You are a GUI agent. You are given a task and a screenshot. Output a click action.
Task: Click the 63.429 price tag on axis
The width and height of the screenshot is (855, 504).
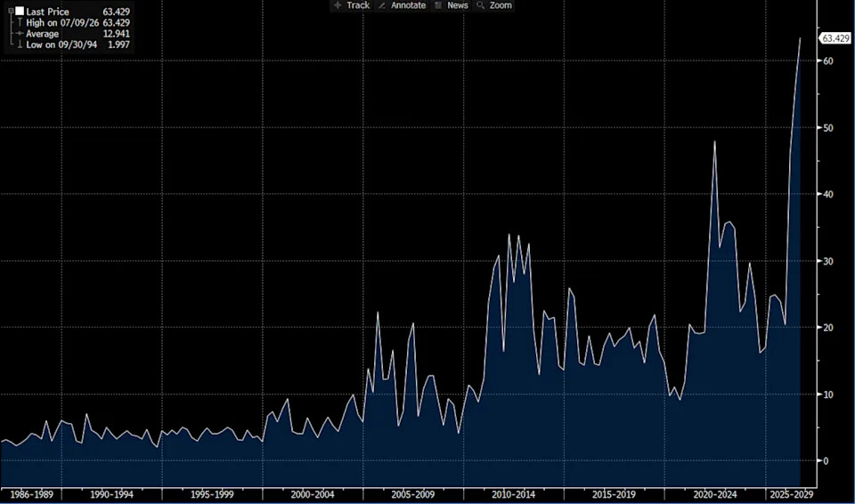tap(835, 38)
